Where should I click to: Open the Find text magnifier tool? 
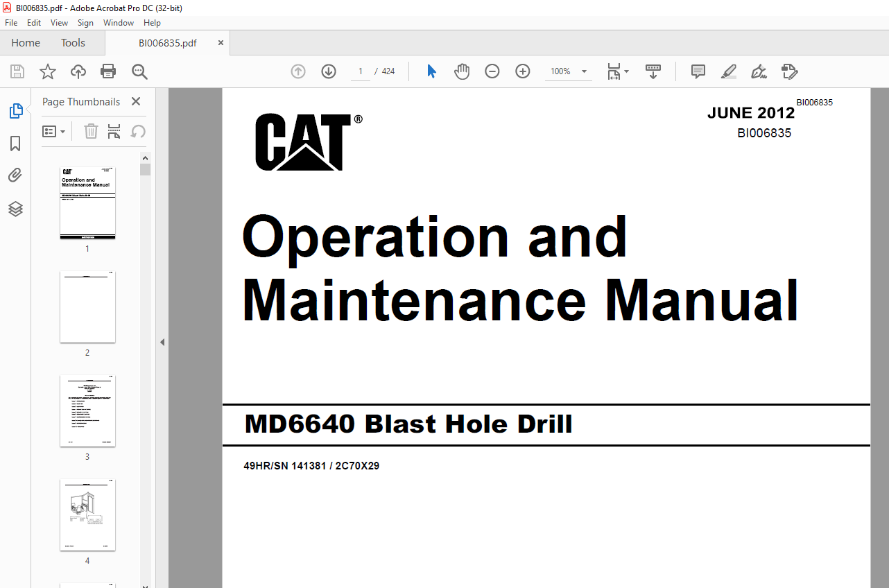coord(139,71)
